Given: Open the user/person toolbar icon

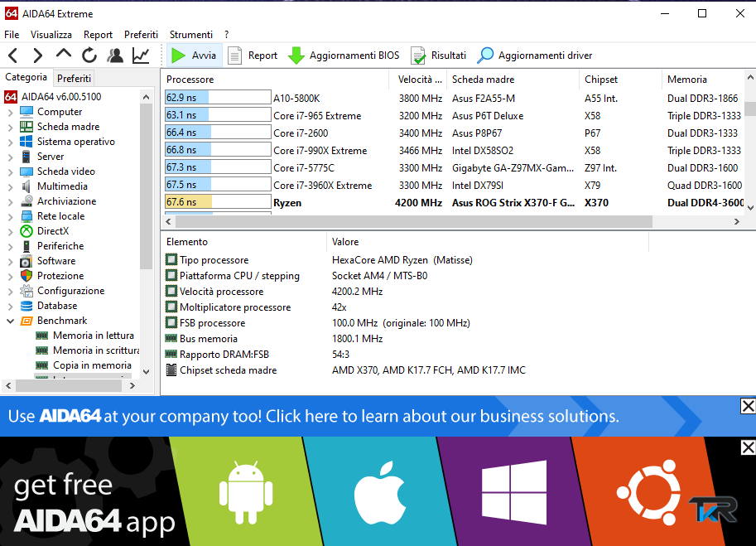Looking at the screenshot, I should (x=115, y=56).
